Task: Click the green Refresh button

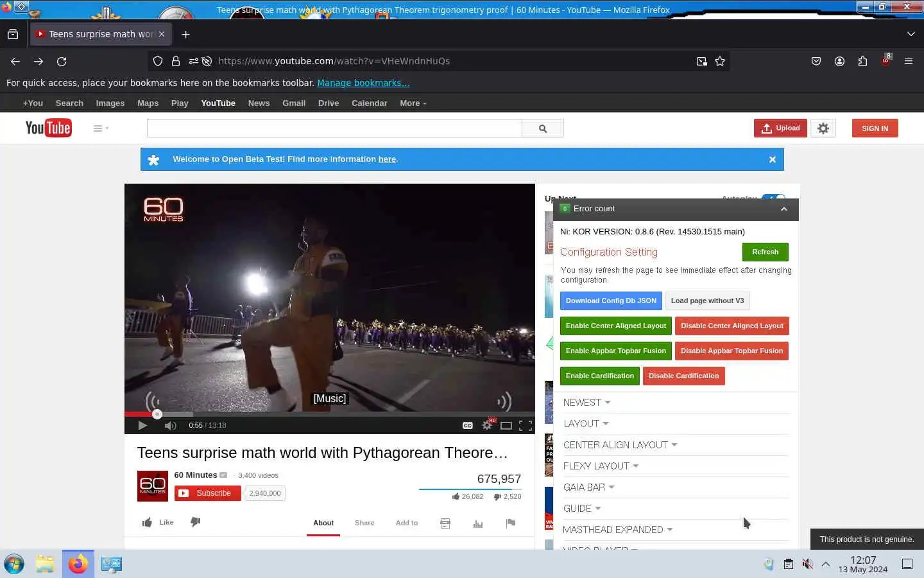Action: point(766,252)
